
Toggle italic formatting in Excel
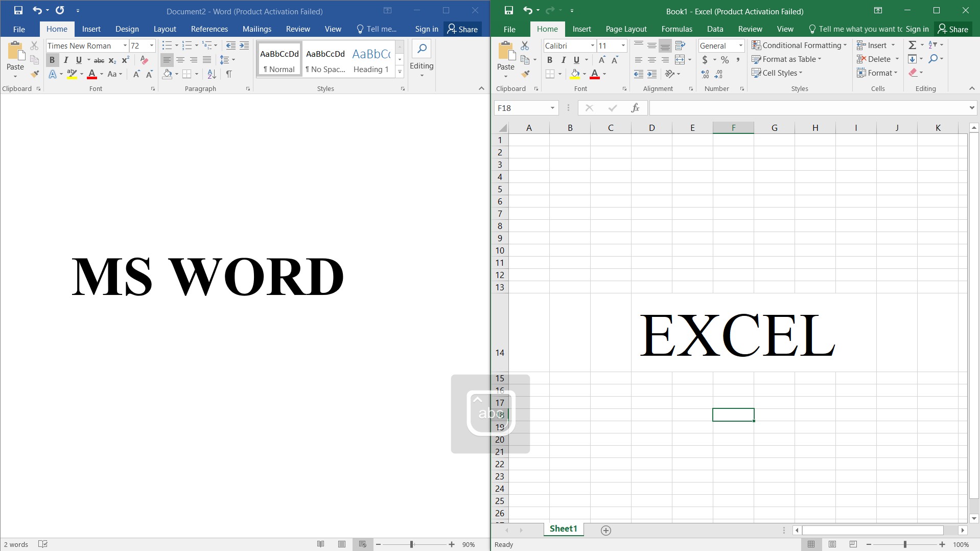point(563,60)
